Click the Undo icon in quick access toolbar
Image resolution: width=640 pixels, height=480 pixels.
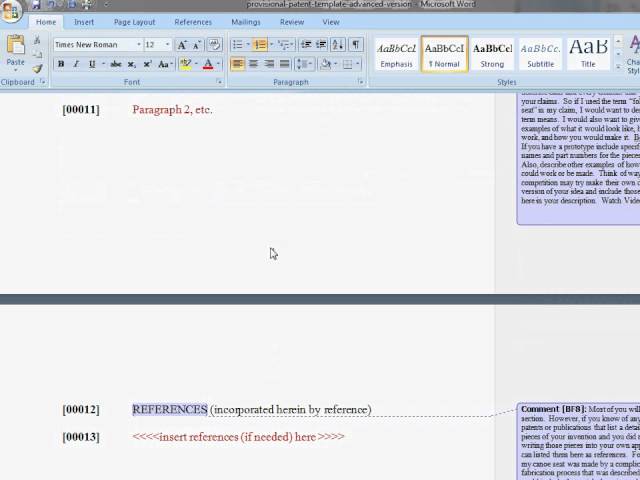tap(51, 4)
